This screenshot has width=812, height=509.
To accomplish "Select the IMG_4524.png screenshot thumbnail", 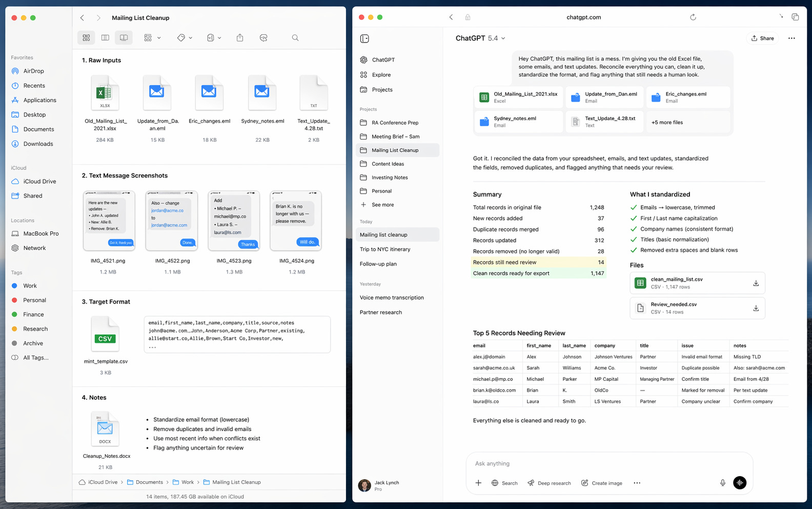I will [x=296, y=221].
